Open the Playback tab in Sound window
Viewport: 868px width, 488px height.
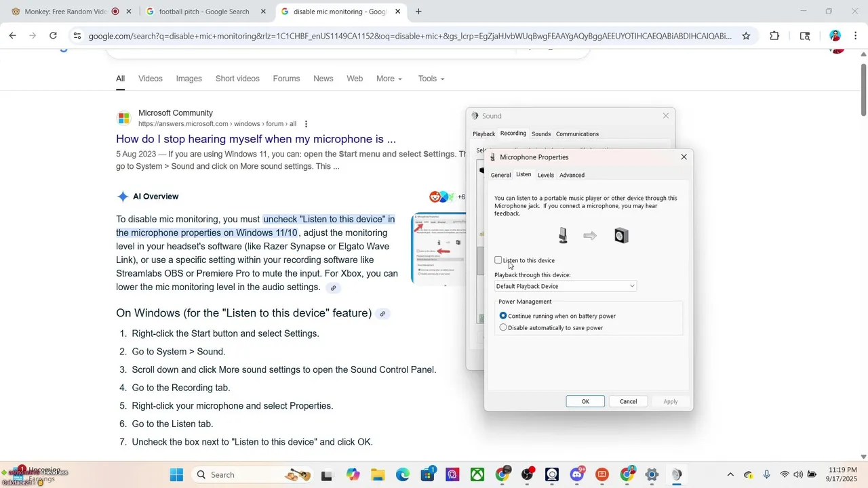pyautogui.click(x=484, y=134)
